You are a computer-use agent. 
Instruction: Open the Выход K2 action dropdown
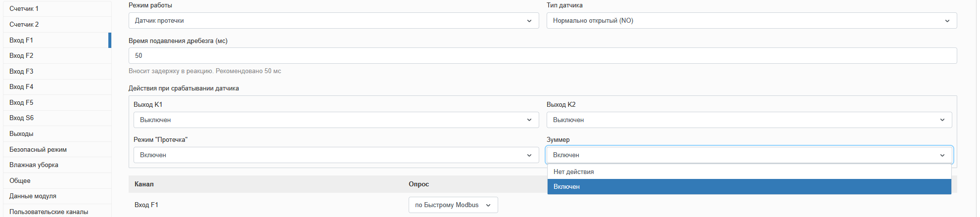(x=748, y=120)
